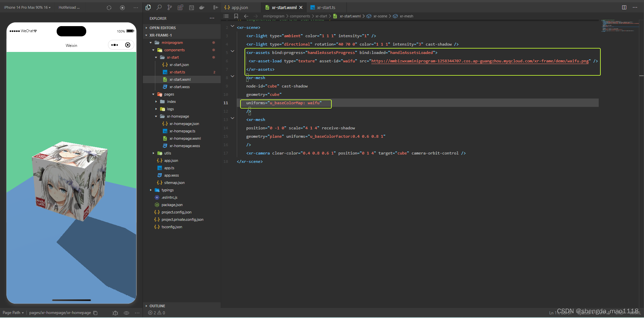Image resolution: width=644 pixels, height=318 pixels.
Task: Expand the logs folder
Action: [x=156, y=109]
